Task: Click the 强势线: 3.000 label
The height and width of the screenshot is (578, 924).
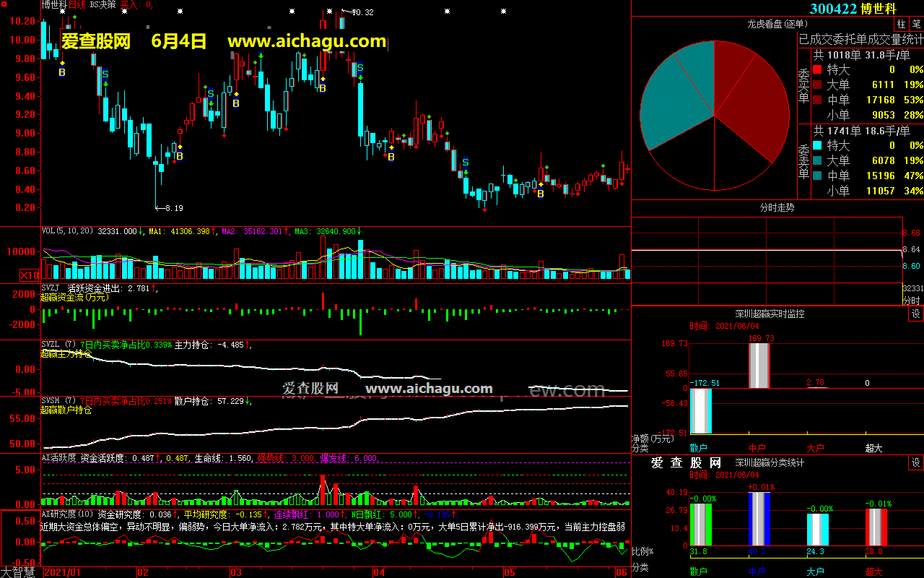Action: (x=286, y=457)
